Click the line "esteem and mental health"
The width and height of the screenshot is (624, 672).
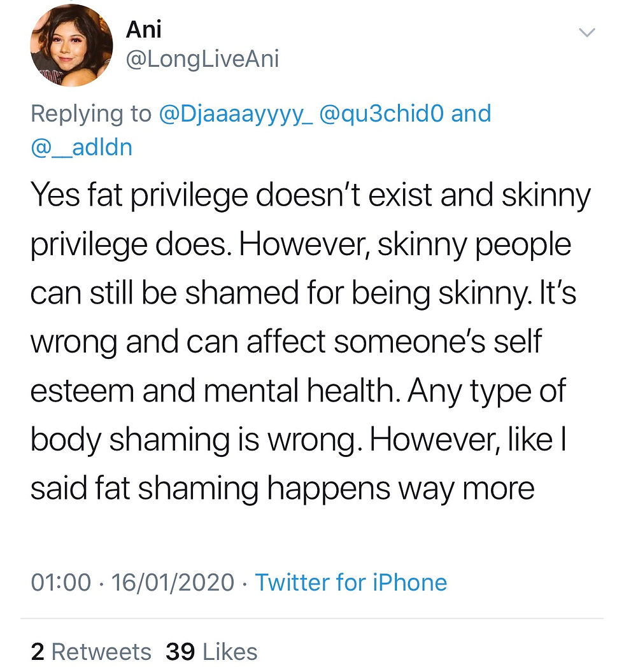(297, 391)
